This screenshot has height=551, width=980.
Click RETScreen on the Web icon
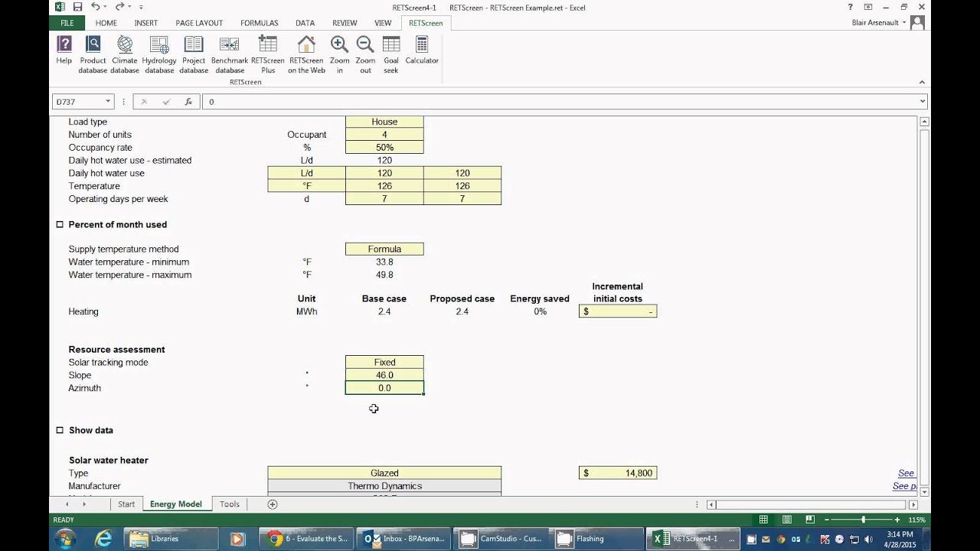point(306,54)
